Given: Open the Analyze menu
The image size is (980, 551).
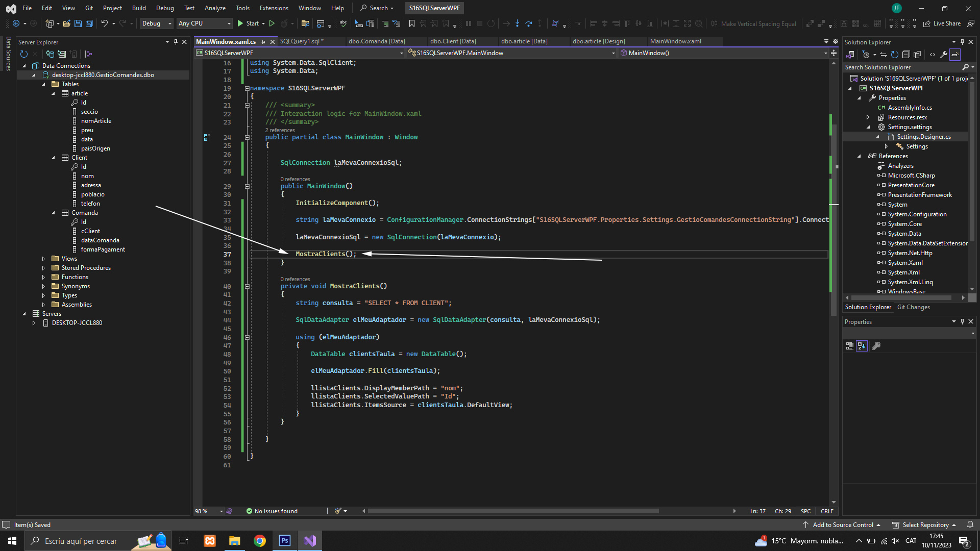Looking at the screenshot, I should [x=214, y=8].
